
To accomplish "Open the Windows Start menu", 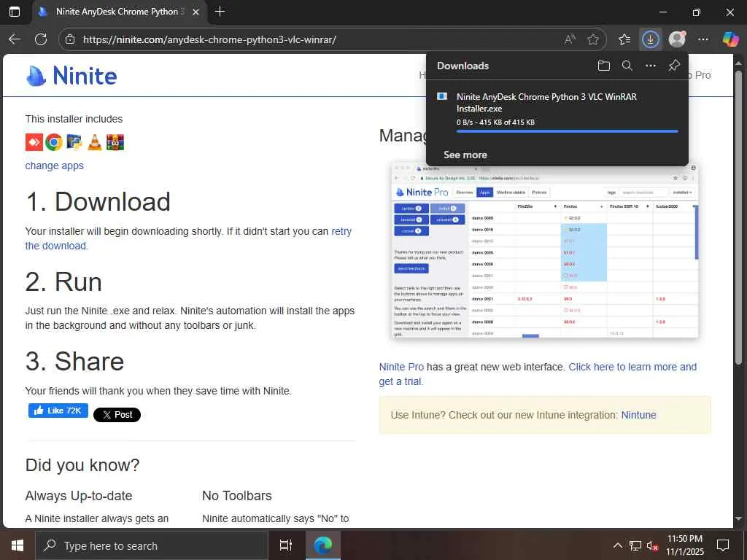I will tap(18, 545).
